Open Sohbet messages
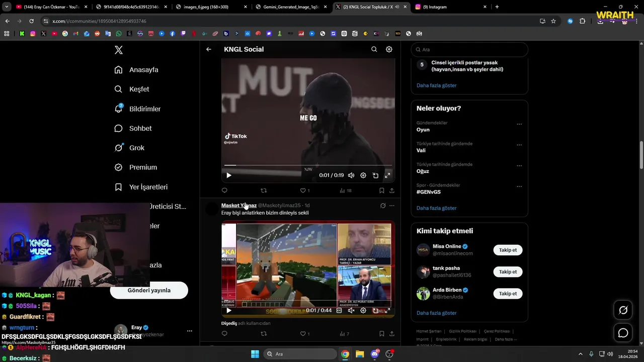The image size is (644, 362). [x=133, y=128]
